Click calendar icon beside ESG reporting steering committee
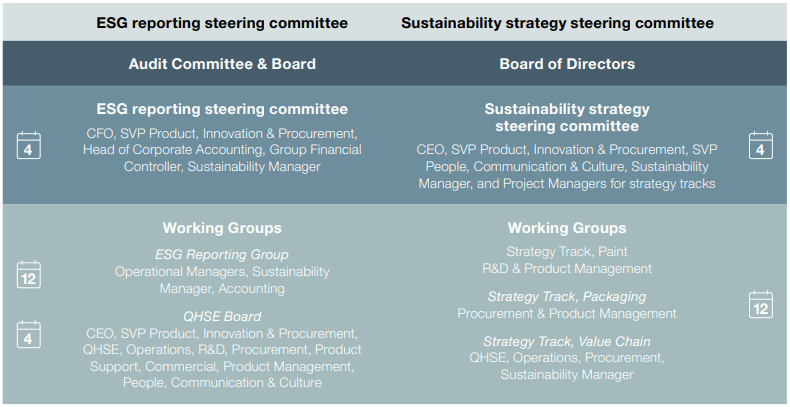This screenshot has width=790, height=407. 28,145
